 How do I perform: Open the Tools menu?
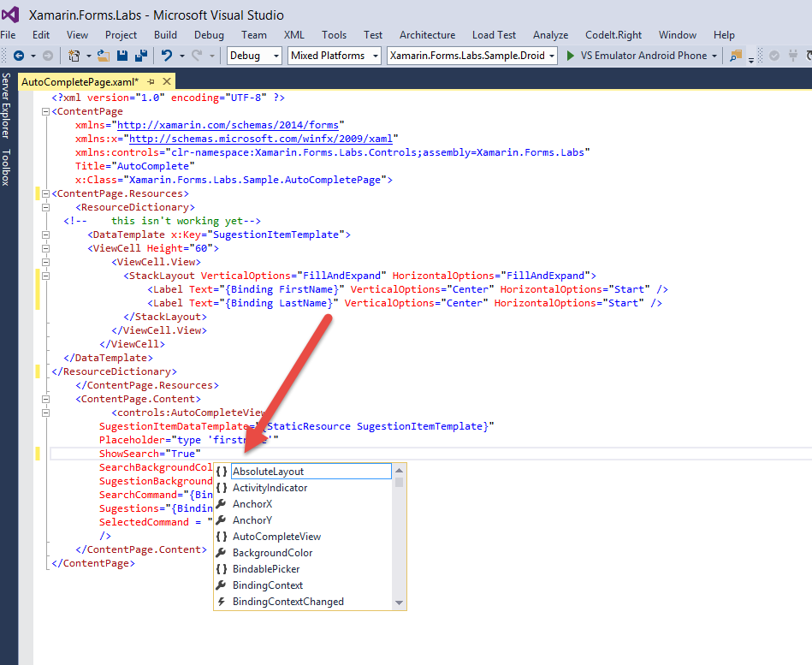click(x=334, y=35)
